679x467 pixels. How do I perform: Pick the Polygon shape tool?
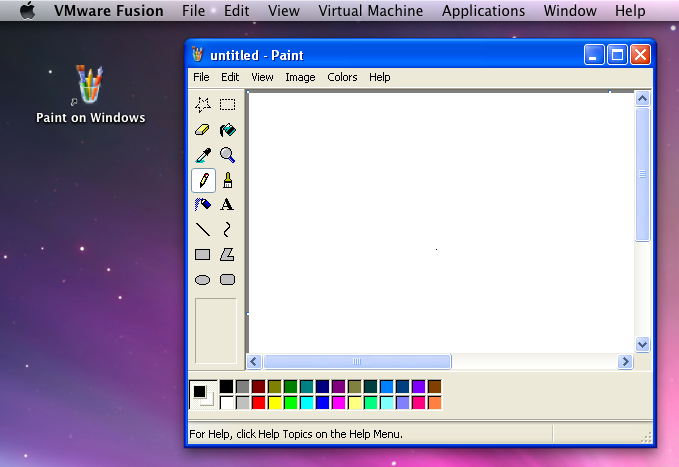[x=227, y=254]
